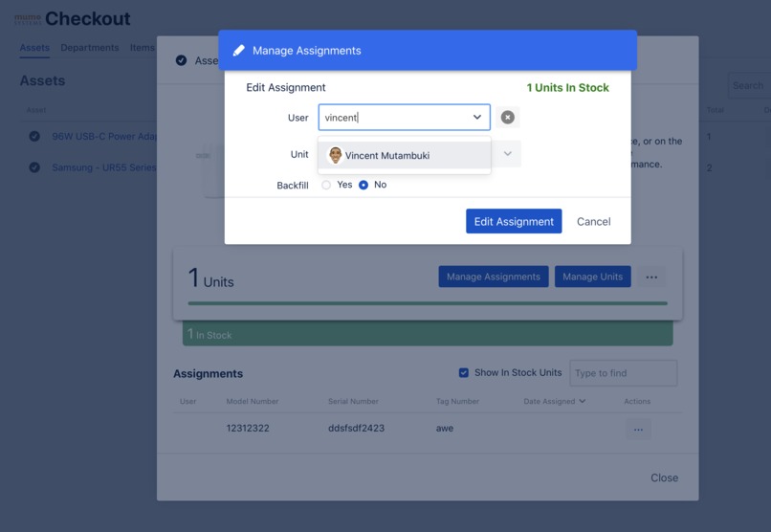
Task: Select the No radio for Backfill
Action: coord(363,186)
